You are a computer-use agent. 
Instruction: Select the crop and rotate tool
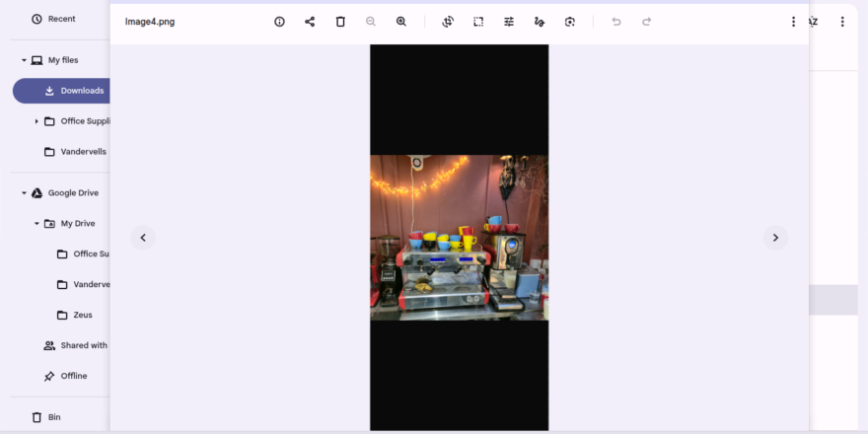pyautogui.click(x=448, y=22)
